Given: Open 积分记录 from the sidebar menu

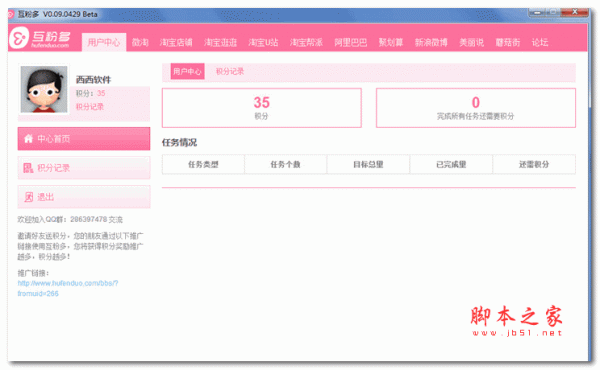Looking at the screenshot, I should click(84, 168).
